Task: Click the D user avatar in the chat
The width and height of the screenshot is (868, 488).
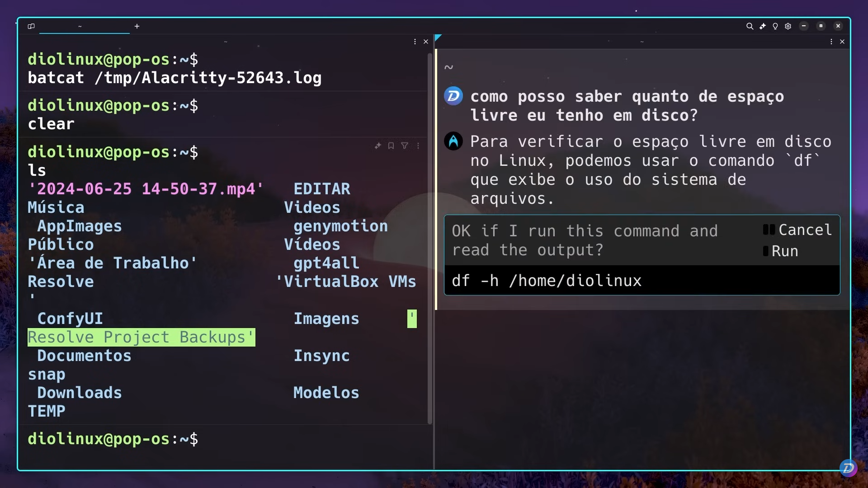Action: click(453, 96)
